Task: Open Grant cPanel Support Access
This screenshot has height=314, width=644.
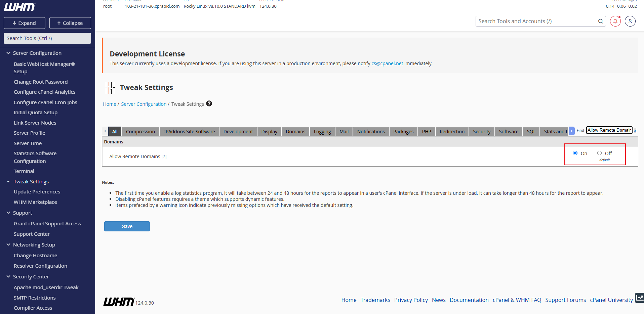Action: (47, 224)
